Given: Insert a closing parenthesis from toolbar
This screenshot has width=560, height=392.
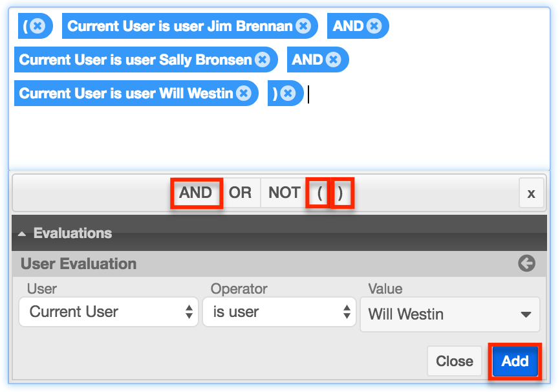Looking at the screenshot, I should tap(341, 193).
